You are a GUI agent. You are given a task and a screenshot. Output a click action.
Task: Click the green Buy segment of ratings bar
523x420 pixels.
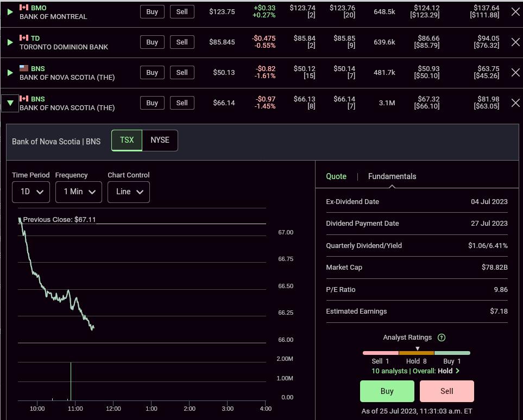(x=452, y=353)
